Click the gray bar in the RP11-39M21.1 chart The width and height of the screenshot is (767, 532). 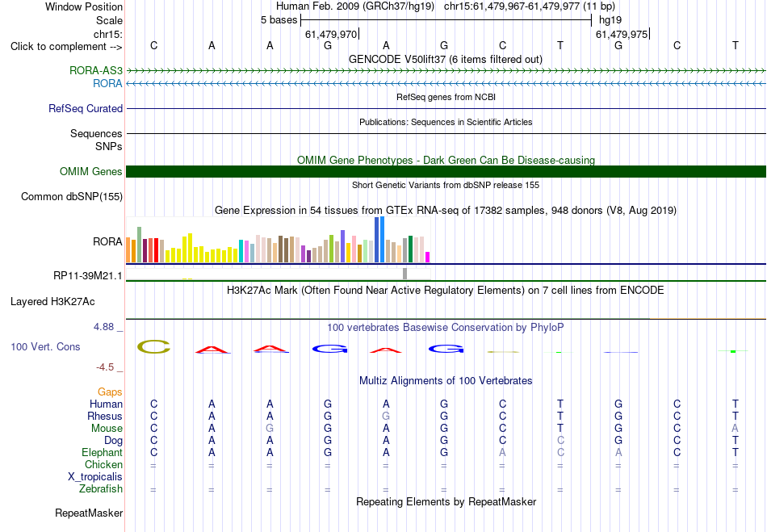pos(405,274)
